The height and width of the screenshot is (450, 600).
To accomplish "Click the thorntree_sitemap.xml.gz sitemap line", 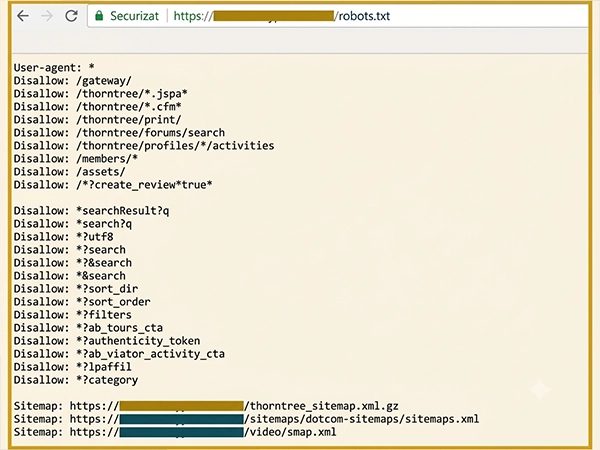I will 206,406.
